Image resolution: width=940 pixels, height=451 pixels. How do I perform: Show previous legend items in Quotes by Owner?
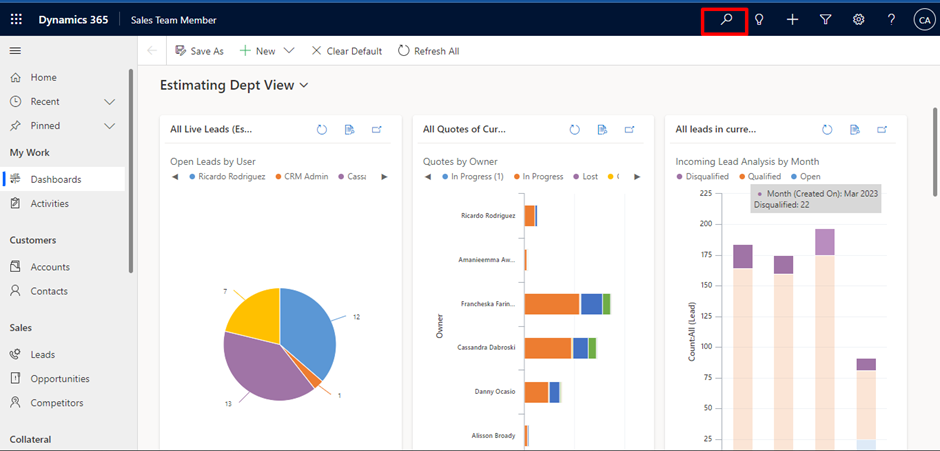428,177
